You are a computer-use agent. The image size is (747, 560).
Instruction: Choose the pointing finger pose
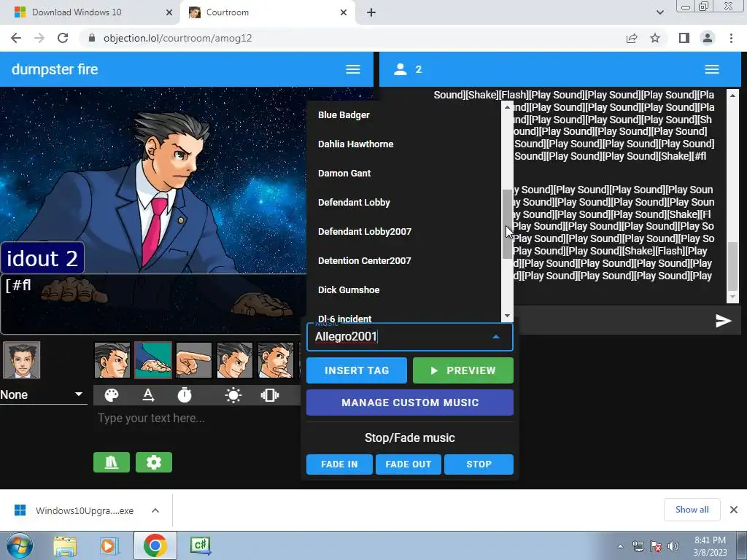(x=194, y=360)
